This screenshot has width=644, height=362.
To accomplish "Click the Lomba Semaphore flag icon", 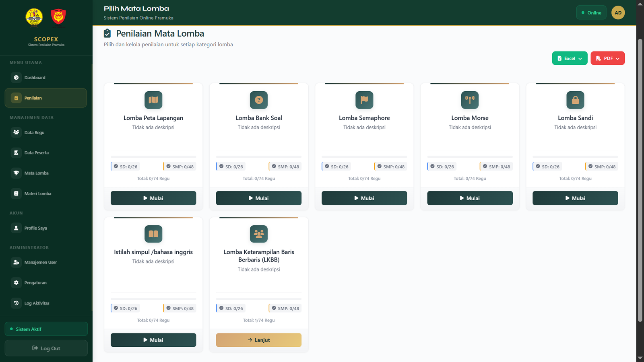I will tap(364, 100).
